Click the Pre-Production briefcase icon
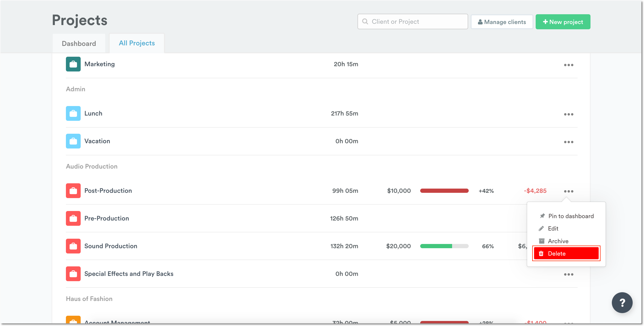This screenshot has height=326, width=644. pos(73,218)
